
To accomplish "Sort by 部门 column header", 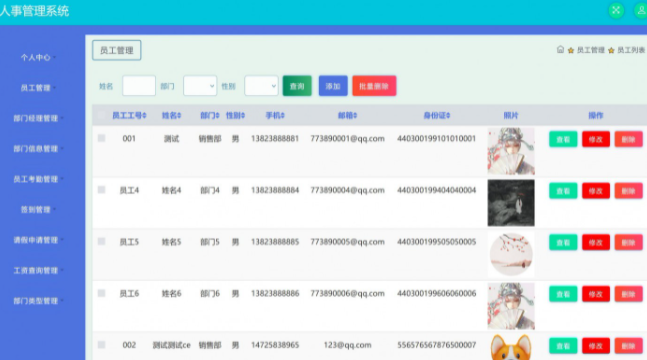I will pyautogui.click(x=210, y=116).
